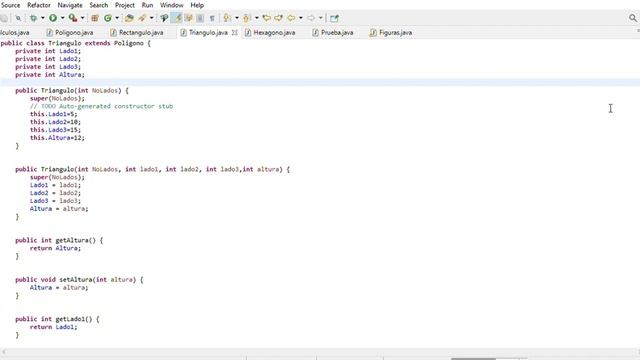This screenshot has height=360, width=640.
Task: Open the Source menu
Action: (x=11, y=5)
